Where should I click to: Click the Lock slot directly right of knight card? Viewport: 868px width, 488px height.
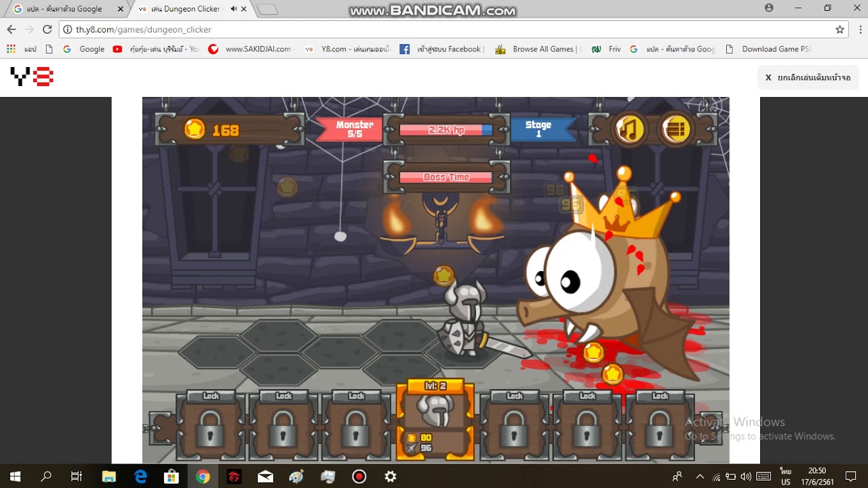pos(515,426)
